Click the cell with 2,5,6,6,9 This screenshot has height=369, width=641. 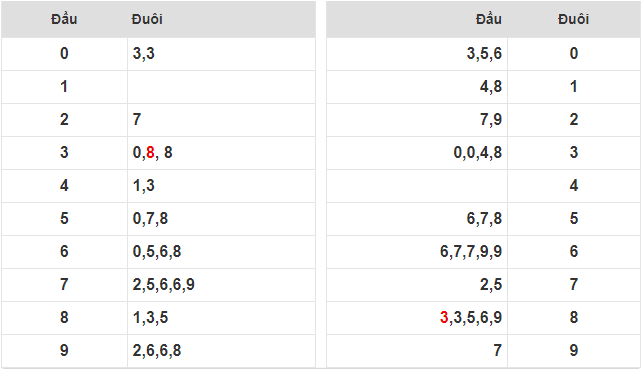[x=221, y=285]
